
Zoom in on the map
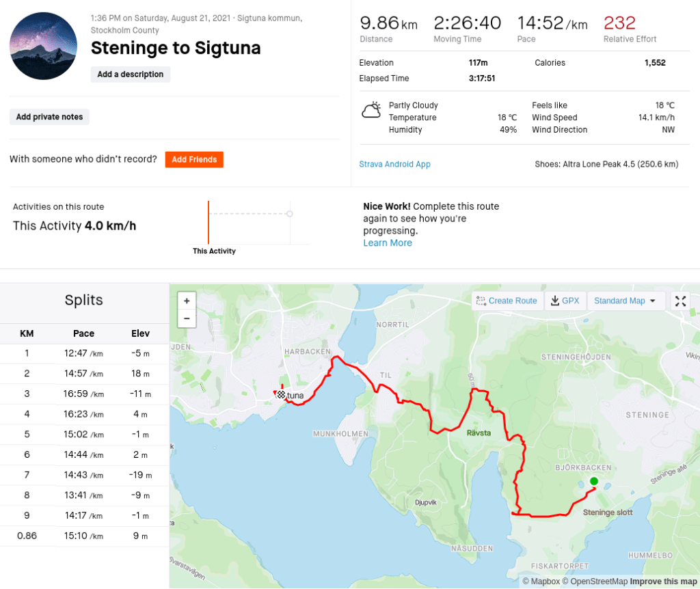point(187,301)
